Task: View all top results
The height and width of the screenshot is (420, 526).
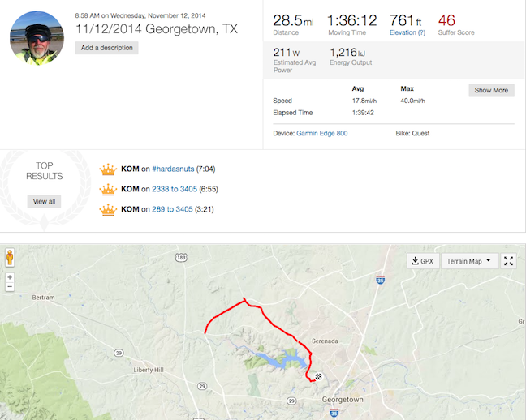Action: (x=44, y=201)
